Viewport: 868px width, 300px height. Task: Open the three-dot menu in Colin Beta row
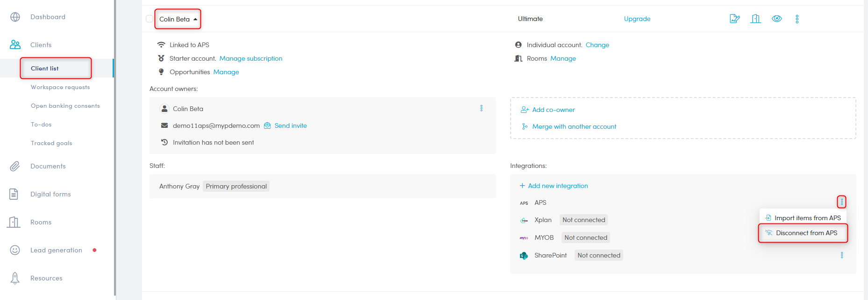(x=797, y=19)
